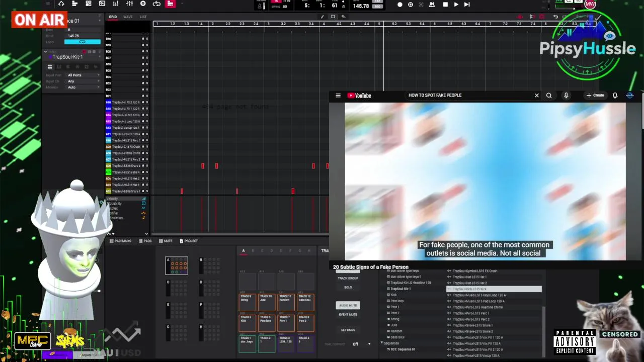Switch to the LIST tab
Viewport: 644px width, 362px height.
click(x=143, y=17)
